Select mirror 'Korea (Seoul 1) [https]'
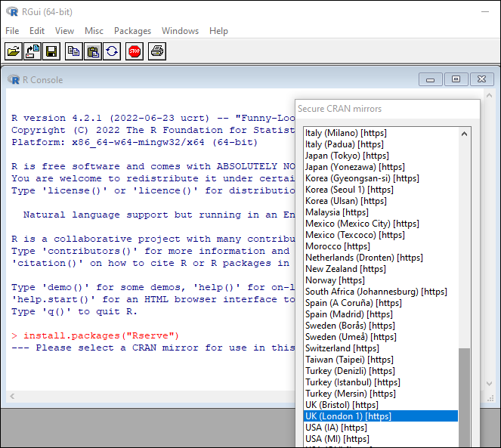 (x=381, y=190)
